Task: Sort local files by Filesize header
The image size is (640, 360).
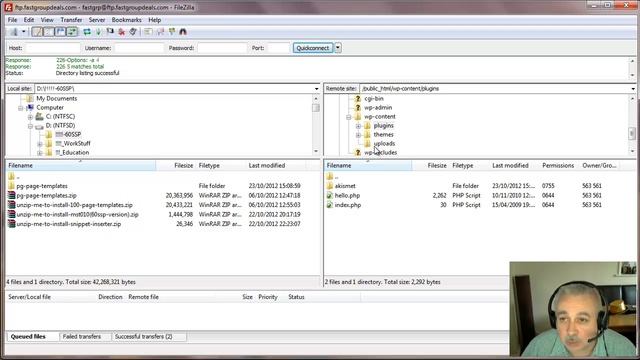Action: pyautogui.click(x=176, y=165)
